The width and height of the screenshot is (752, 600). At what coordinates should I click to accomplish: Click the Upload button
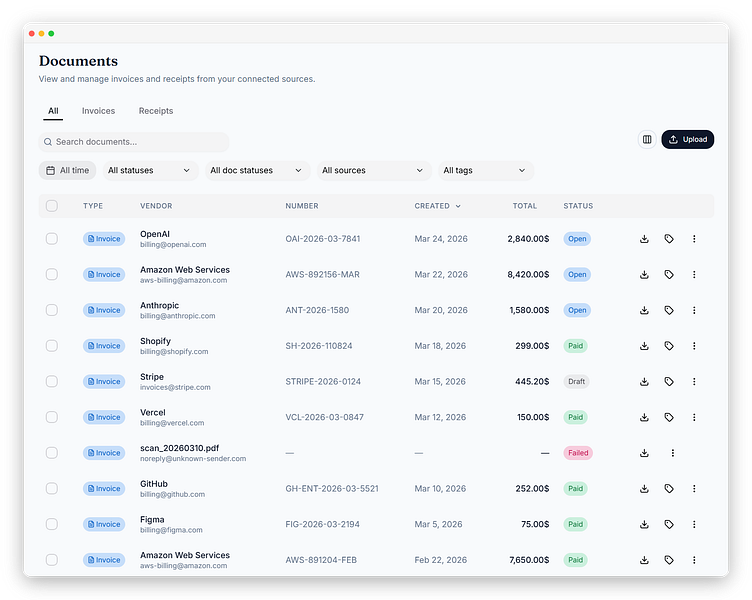pyautogui.click(x=688, y=140)
